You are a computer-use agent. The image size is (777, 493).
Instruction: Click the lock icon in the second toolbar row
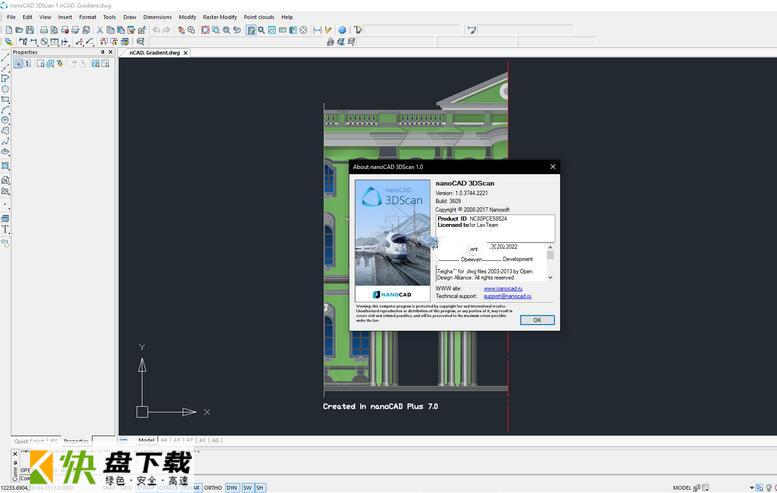[331, 42]
